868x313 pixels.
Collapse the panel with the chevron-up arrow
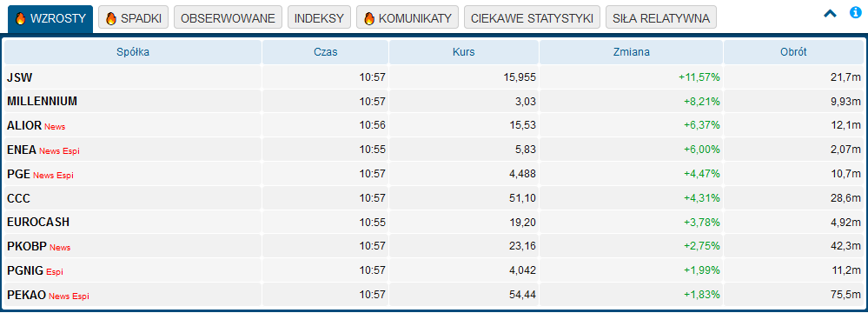(x=830, y=14)
